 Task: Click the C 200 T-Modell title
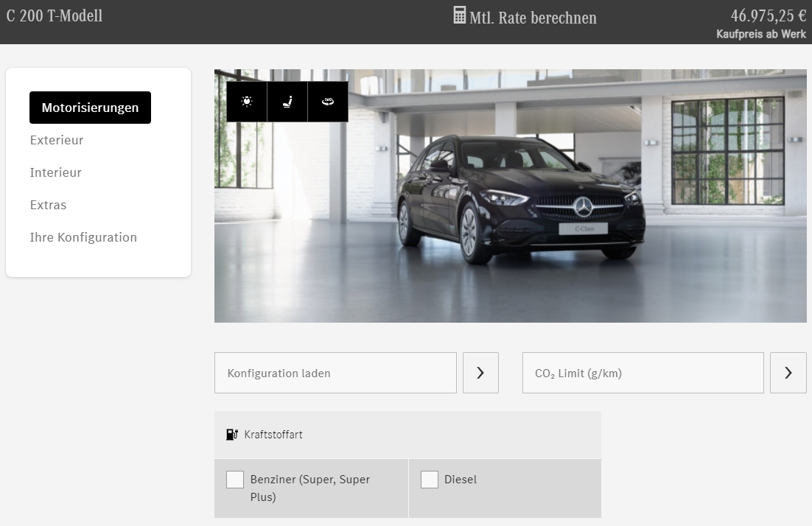[55, 15]
